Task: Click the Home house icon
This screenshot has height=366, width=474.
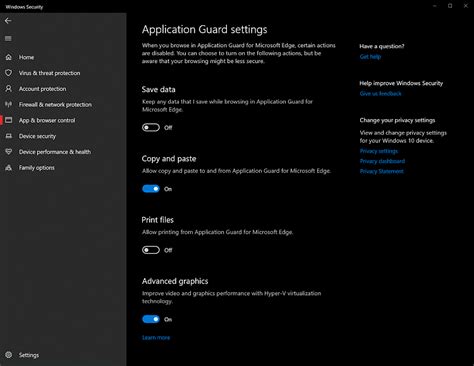Action: click(x=9, y=57)
